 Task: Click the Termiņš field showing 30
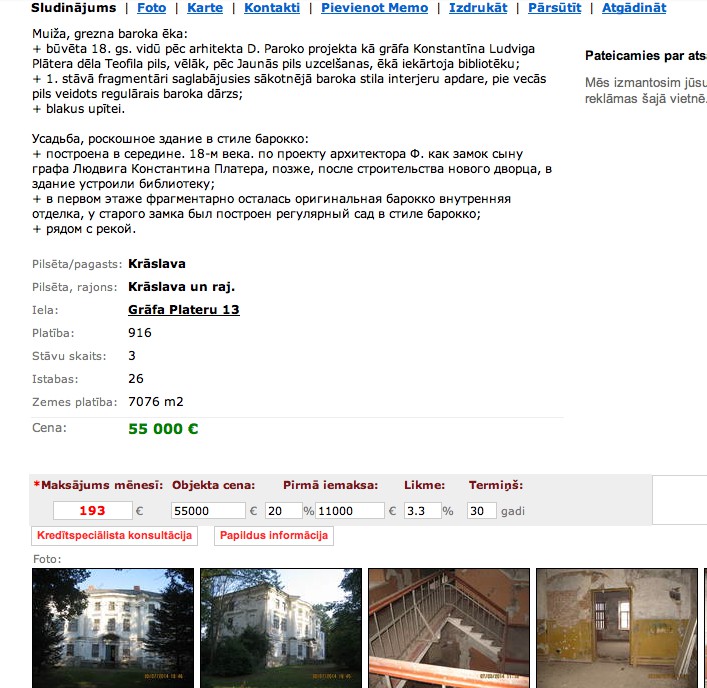coord(482,511)
